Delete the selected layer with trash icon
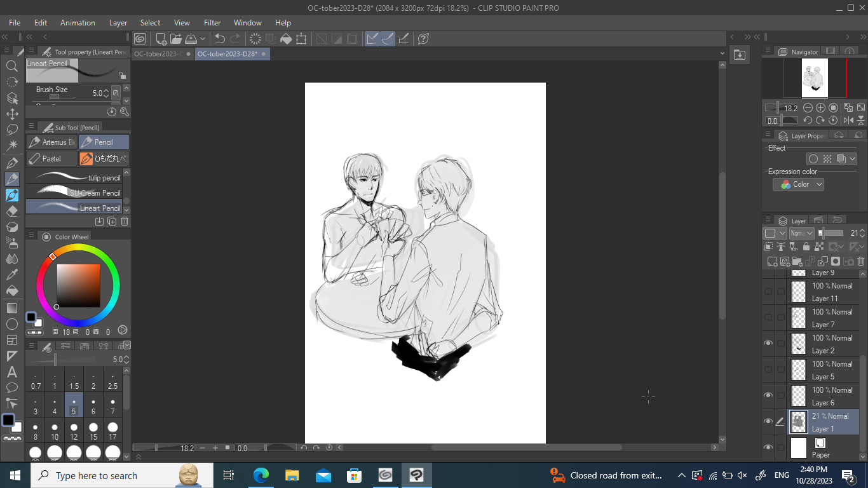868x488 pixels. point(861,261)
